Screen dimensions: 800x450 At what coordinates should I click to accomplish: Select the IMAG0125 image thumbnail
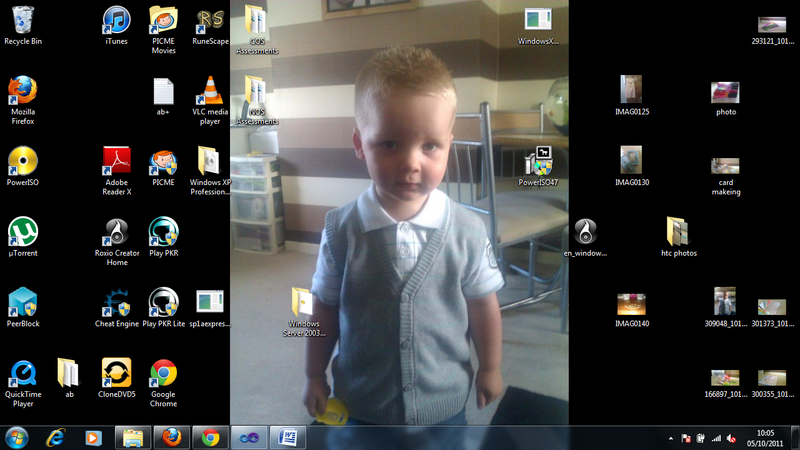(631, 90)
